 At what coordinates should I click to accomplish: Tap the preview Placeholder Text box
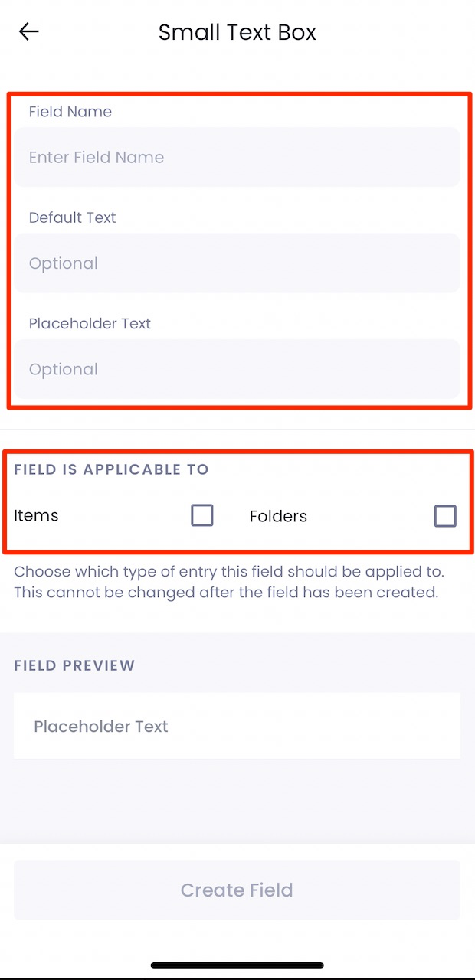(237, 726)
